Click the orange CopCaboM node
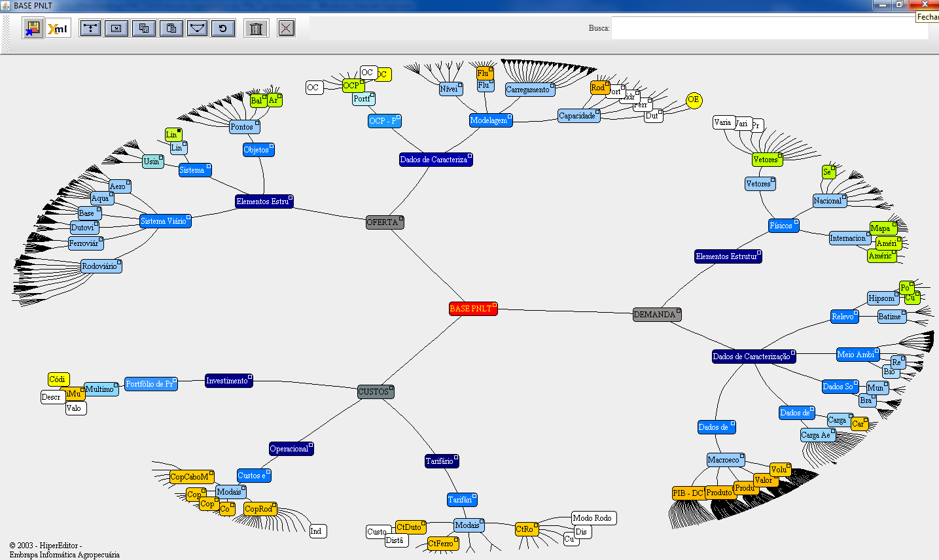Image resolution: width=939 pixels, height=560 pixels. (192, 477)
